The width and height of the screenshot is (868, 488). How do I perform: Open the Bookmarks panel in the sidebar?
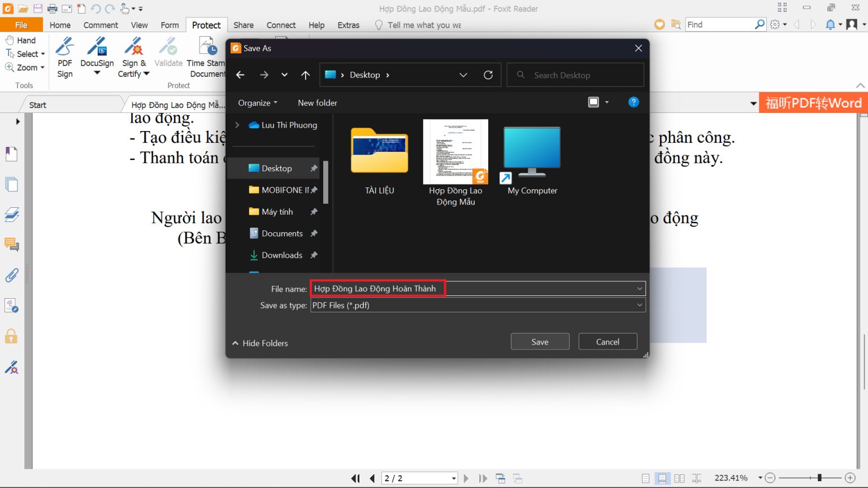tap(12, 154)
